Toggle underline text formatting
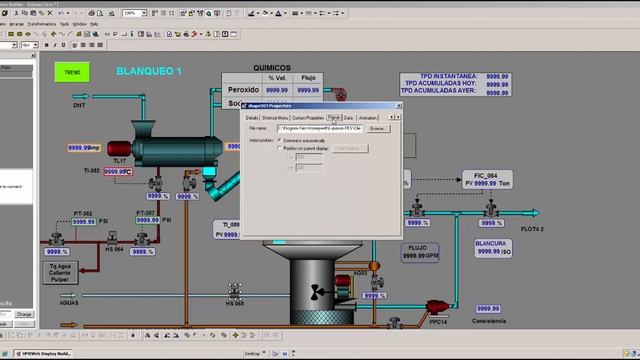The image size is (640, 360). (63, 45)
